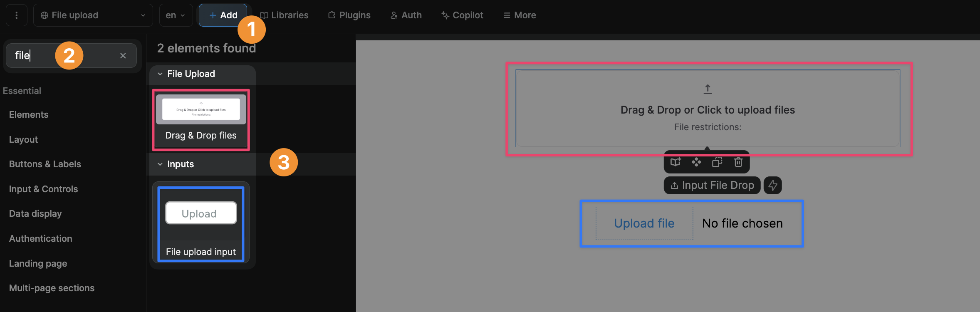Select the Landing page category
The image size is (980, 312).
click(38, 263)
